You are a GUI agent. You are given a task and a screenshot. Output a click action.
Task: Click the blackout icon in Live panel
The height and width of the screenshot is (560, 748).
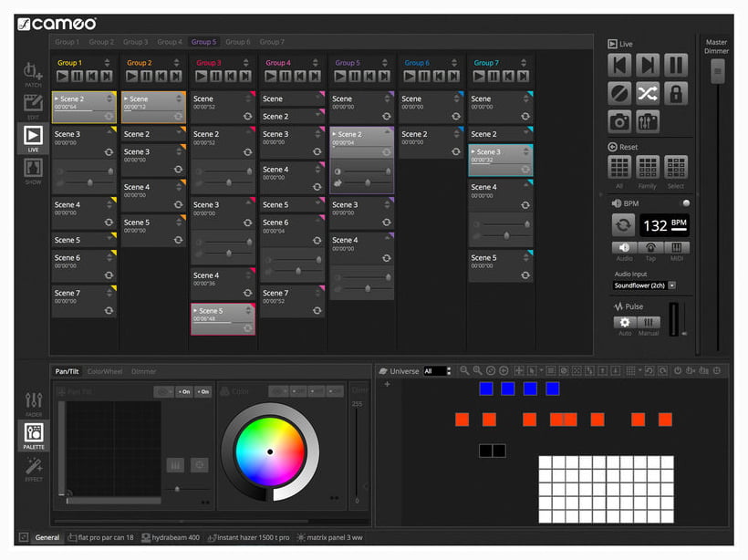tap(620, 93)
